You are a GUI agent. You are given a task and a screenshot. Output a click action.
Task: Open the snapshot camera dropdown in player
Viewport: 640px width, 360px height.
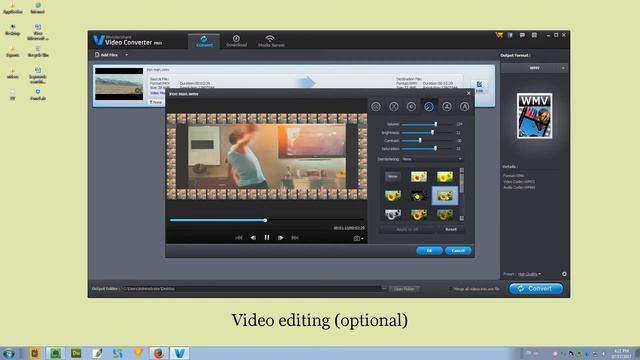click(x=358, y=238)
